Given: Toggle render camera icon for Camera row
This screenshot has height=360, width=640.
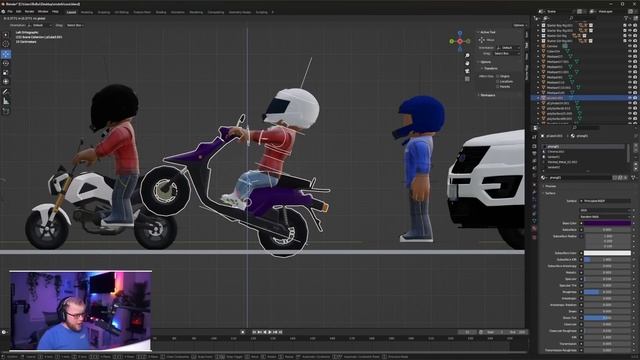Looking at the screenshot, I should point(635,46).
